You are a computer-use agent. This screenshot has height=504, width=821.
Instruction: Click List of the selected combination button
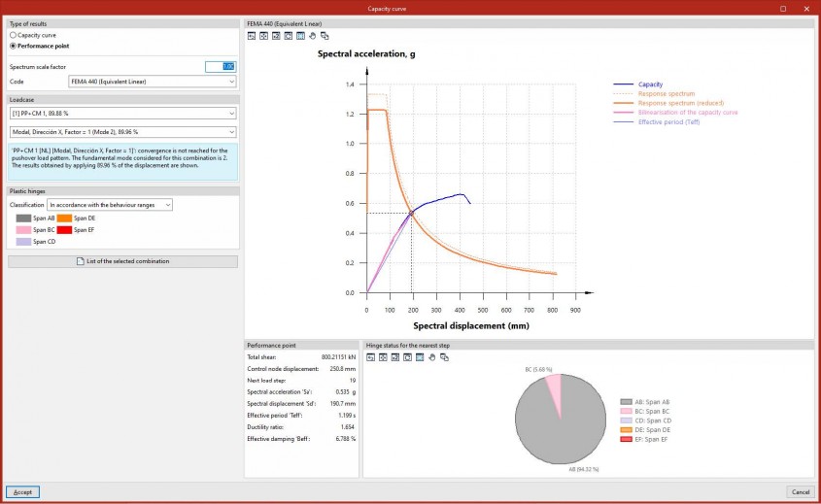tap(123, 261)
